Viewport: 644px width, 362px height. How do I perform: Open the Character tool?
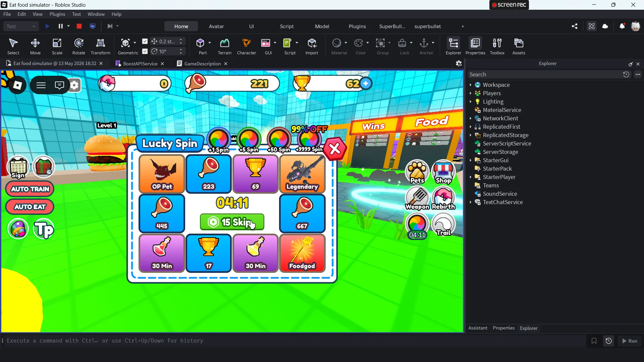coord(247,46)
